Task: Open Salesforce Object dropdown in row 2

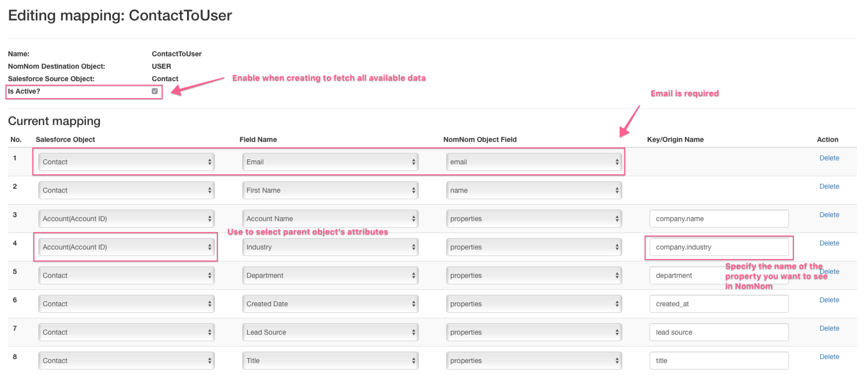Action: coord(126,190)
